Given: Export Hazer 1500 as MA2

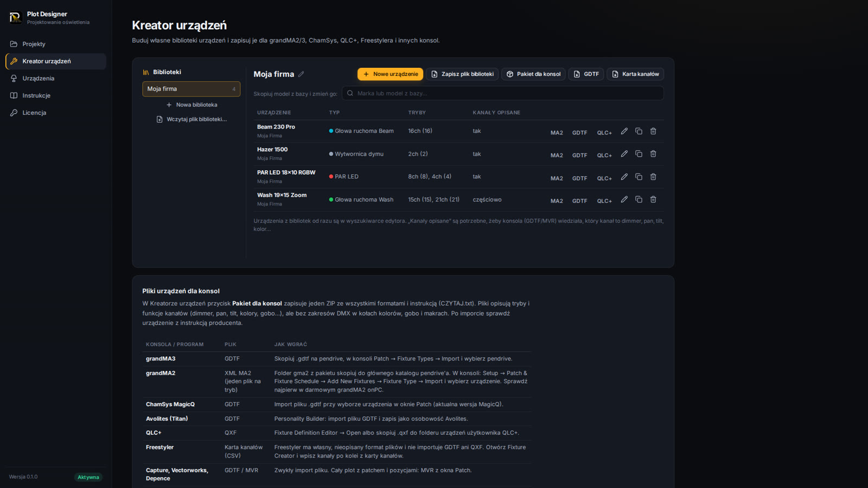Looking at the screenshot, I should click(557, 155).
